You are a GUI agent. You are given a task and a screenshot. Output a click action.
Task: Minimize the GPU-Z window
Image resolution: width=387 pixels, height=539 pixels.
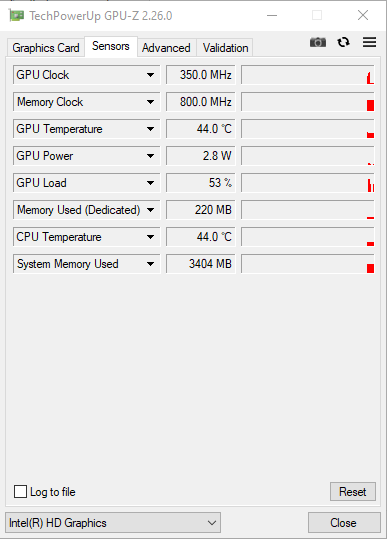pyautogui.click(x=272, y=15)
